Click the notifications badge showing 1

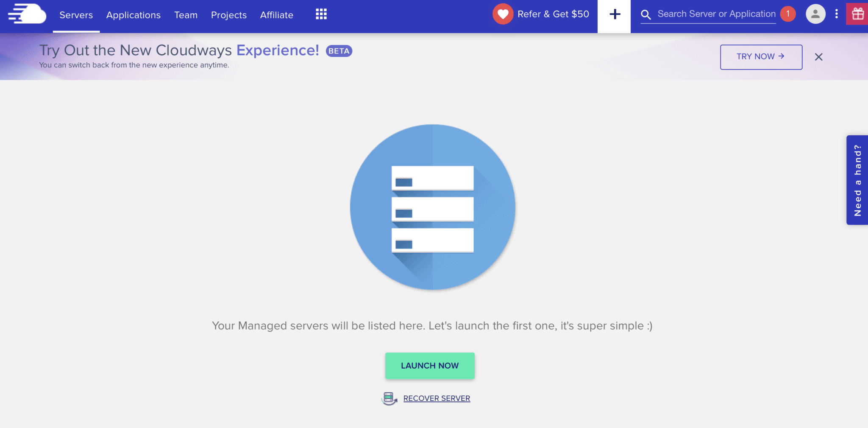[x=788, y=14]
